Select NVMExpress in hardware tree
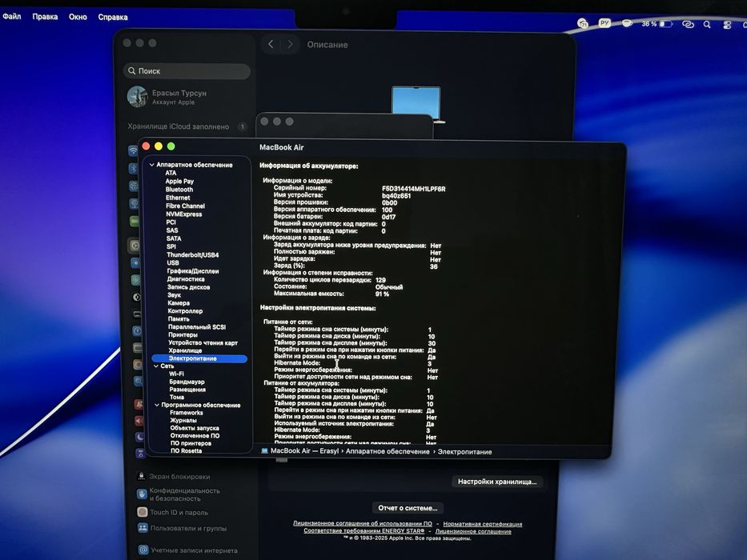 pos(184,214)
